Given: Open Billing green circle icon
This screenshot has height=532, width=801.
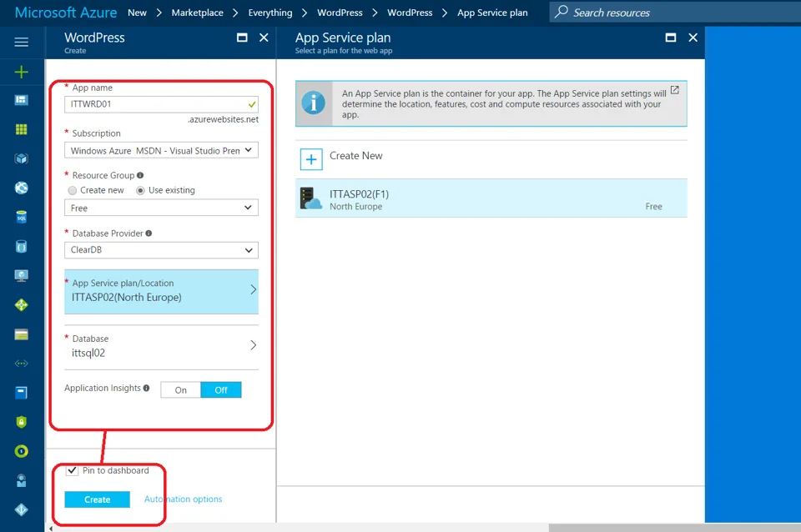Looking at the screenshot, I should [x=21, y=451].
